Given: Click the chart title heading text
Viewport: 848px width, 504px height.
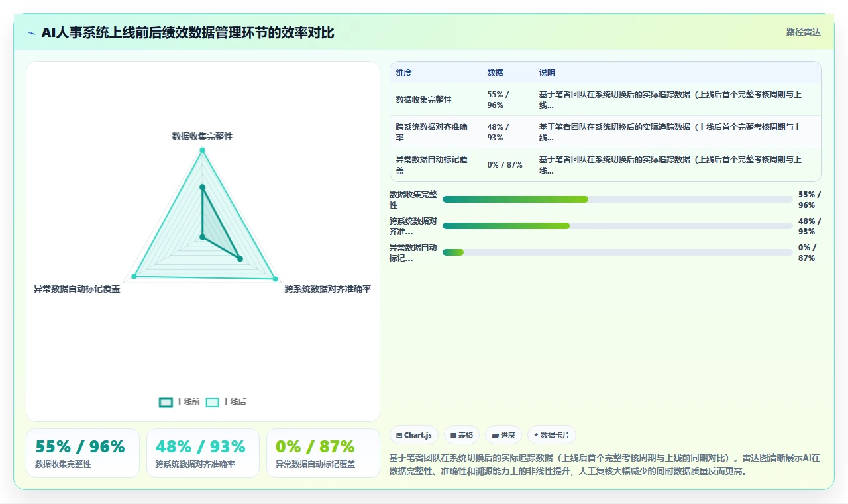Looking at the screenshot, I should click(187, 32).
